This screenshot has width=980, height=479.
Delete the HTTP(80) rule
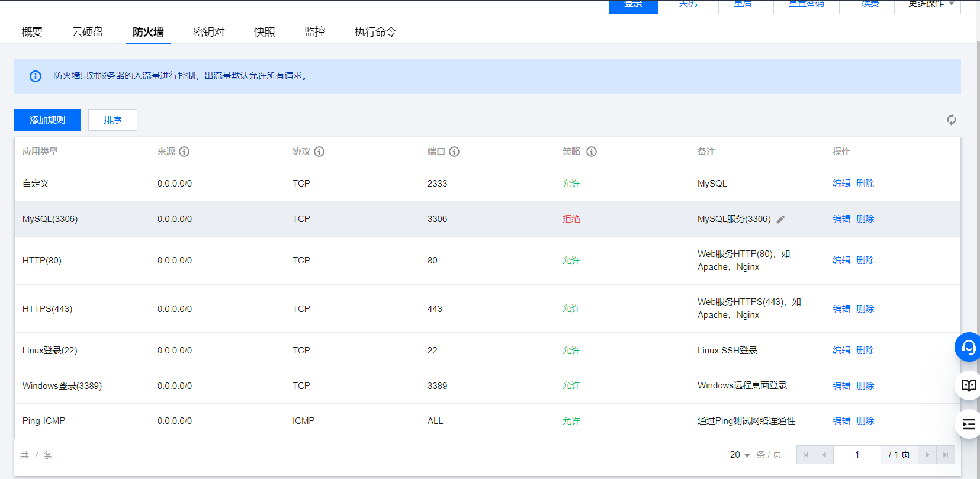[865, 261]
